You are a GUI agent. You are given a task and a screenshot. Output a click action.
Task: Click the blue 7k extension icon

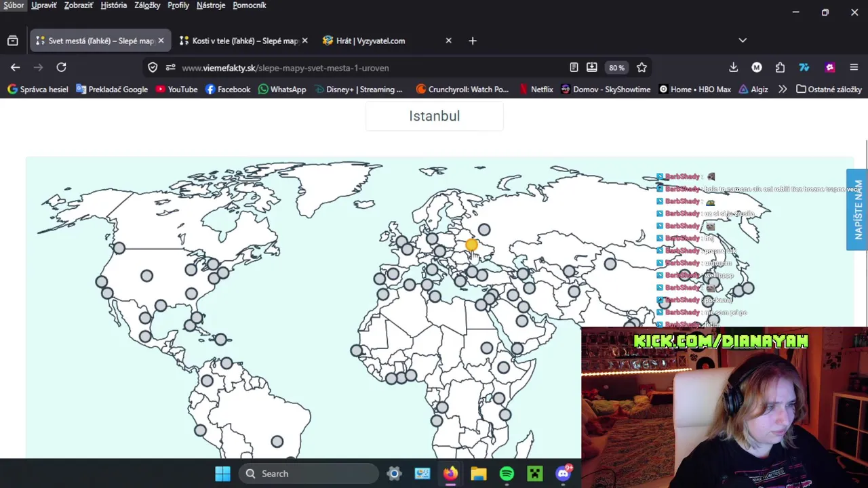coord(804,67)
